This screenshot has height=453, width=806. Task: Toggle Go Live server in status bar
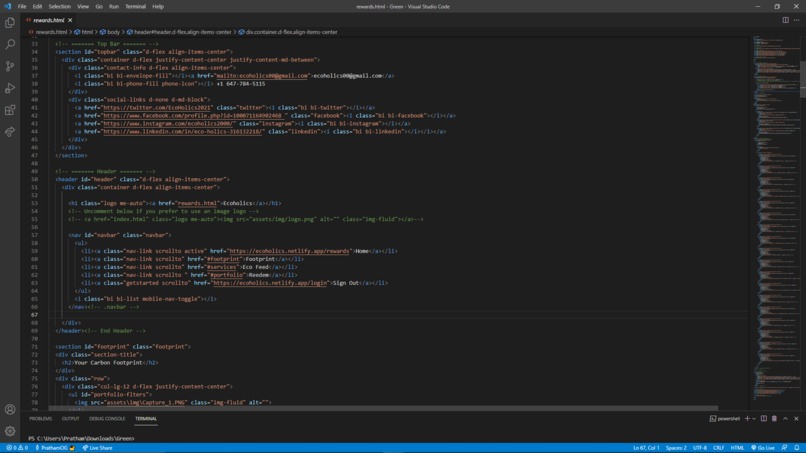click(x=764, y=448)
